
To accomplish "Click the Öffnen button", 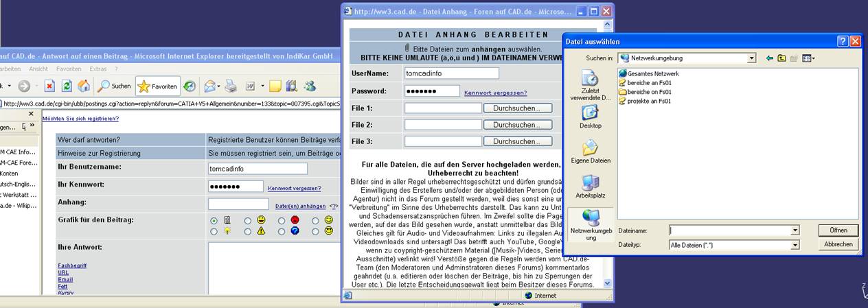I will (x=838, y=230).
